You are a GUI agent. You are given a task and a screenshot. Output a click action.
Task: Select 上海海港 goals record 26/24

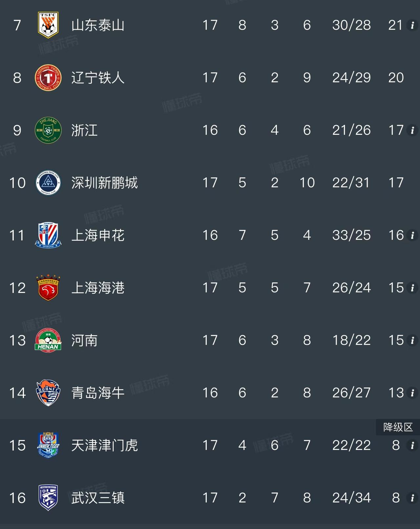[x=351, y=288]
